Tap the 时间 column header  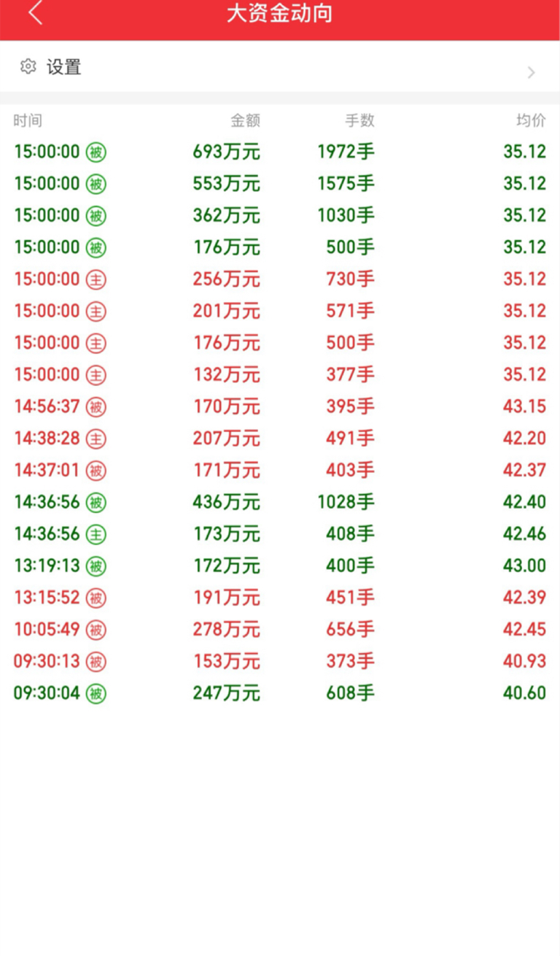coord(28,120)
